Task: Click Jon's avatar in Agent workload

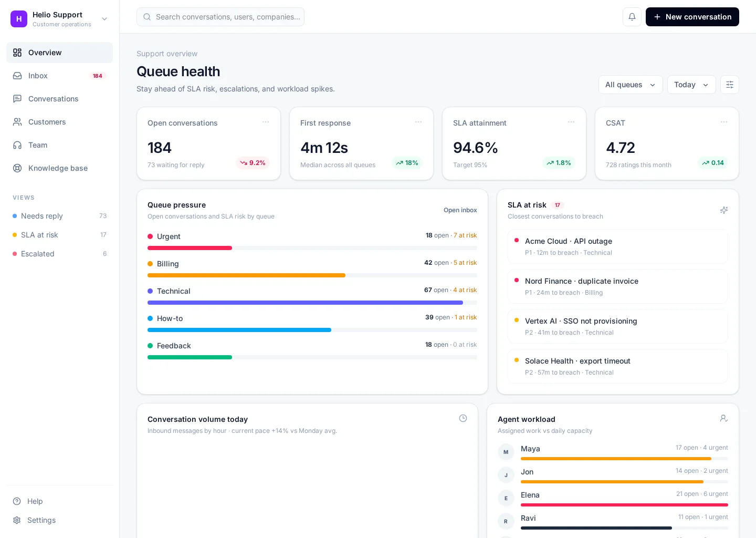Action: [506, 475]
